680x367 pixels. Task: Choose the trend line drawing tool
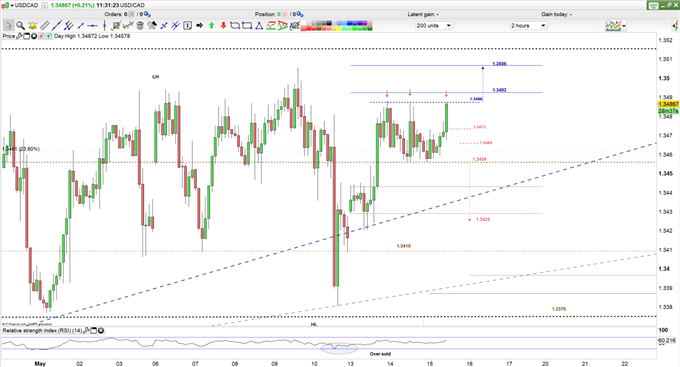tap(56, 26)
